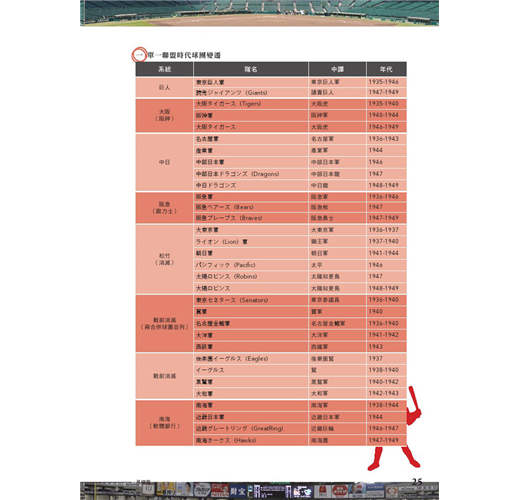520x500 pixels.
Task: Select the 戰前消滅（兩合併球團並列） system cell
Action: (x=164, y=324)
